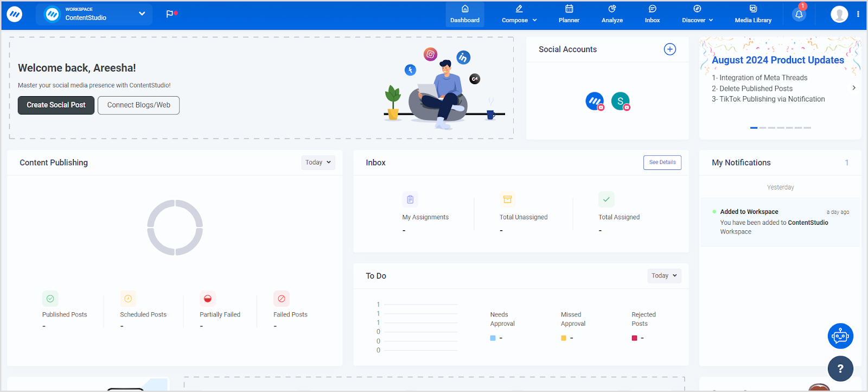Click the user profile avatar
The width and height of the screenshot is (868, 392).
tap(839, 14)
